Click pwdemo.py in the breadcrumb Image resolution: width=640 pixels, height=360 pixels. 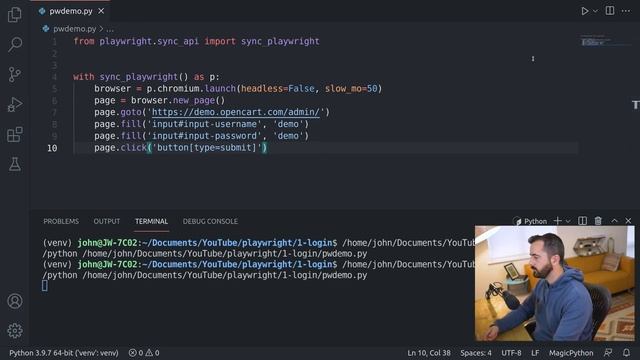tap(75, 29)
